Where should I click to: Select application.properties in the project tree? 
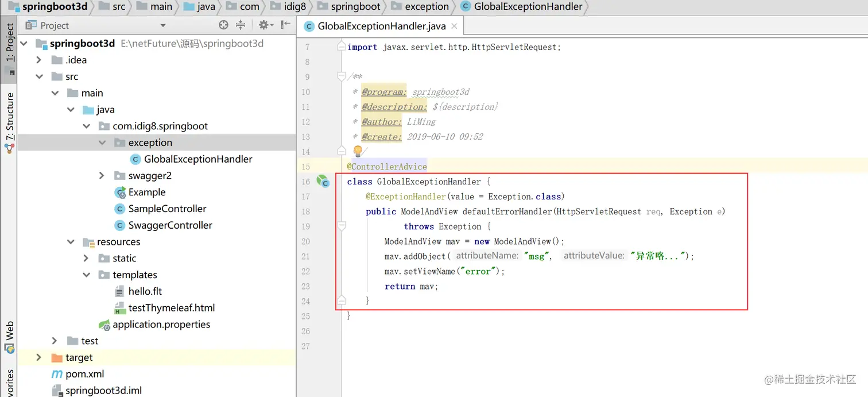tap(161, 325)
